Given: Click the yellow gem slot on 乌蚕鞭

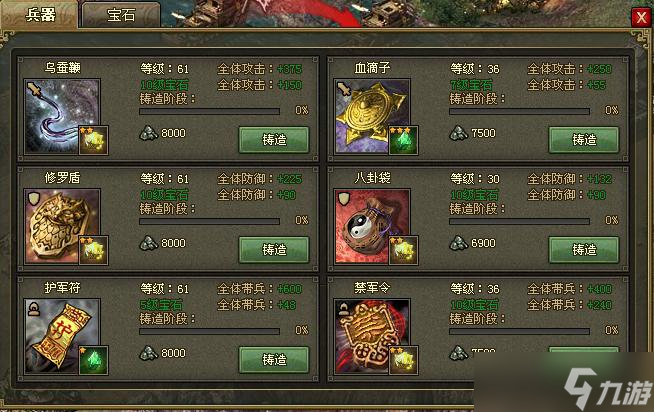Looking at the screenshot, I should tap(93, 140).
